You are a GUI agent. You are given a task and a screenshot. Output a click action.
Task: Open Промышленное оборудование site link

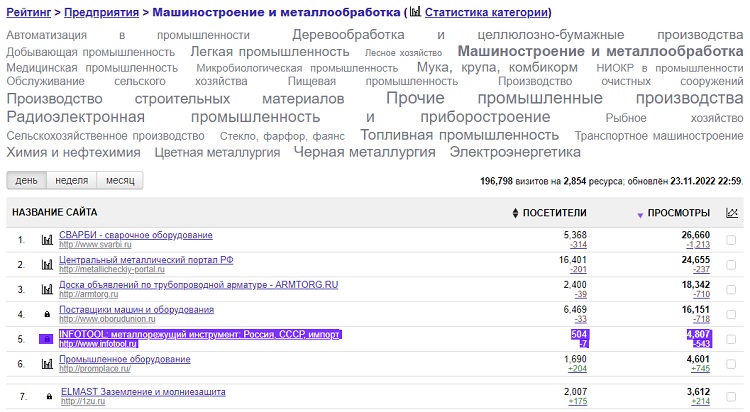[125, 359]
